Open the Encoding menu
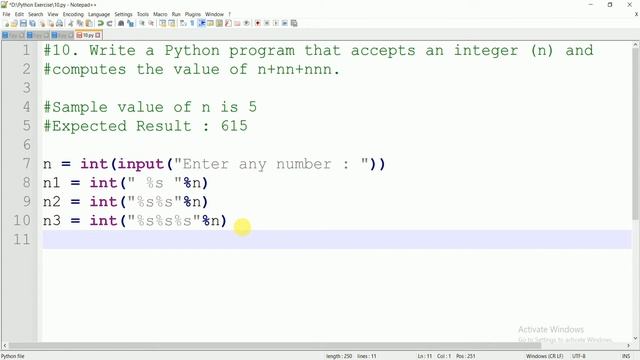Screen dimensions: 640x360 [x=73, y=14]
